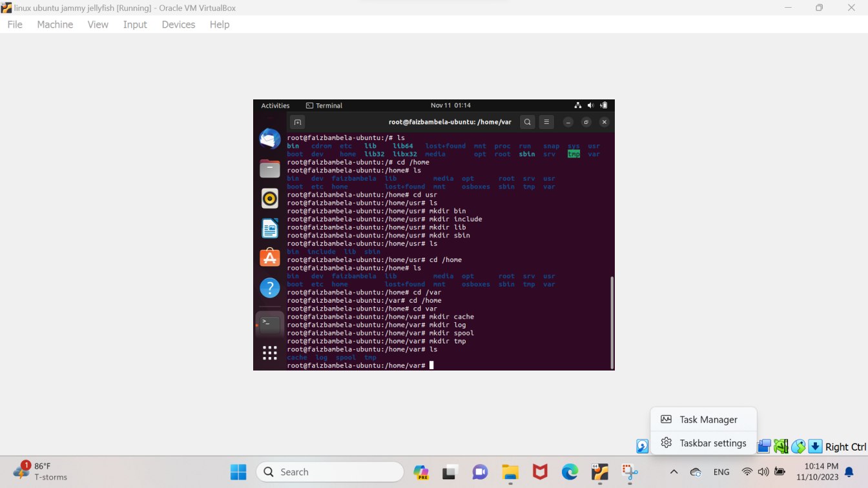The image size is (868, 488).
Task: Open notifications bell in system tray
Action: point(850,472)
